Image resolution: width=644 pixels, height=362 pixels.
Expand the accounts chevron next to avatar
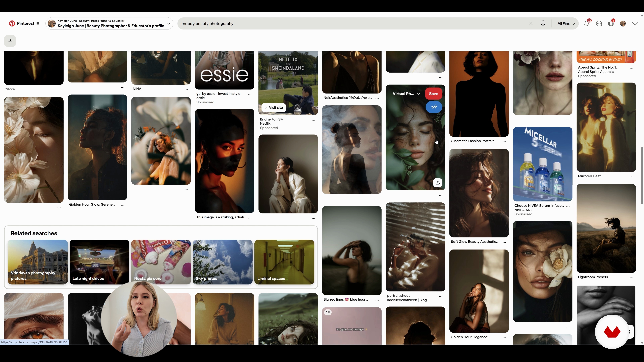click(635, 24)
